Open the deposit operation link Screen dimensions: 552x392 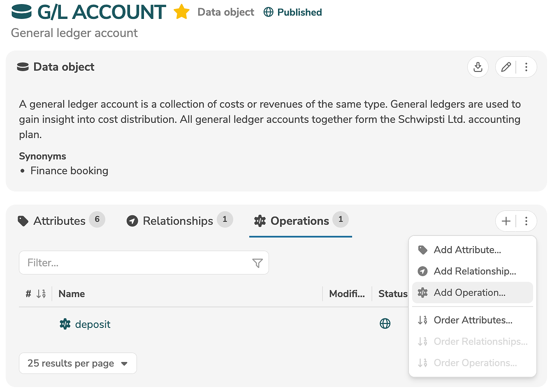click(x=93, y=325)
